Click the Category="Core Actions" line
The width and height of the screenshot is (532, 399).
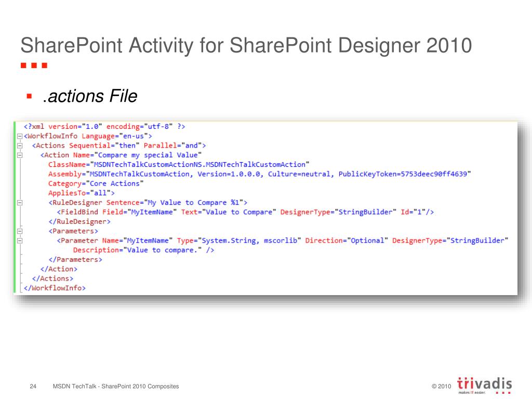(x=96, y=183)
